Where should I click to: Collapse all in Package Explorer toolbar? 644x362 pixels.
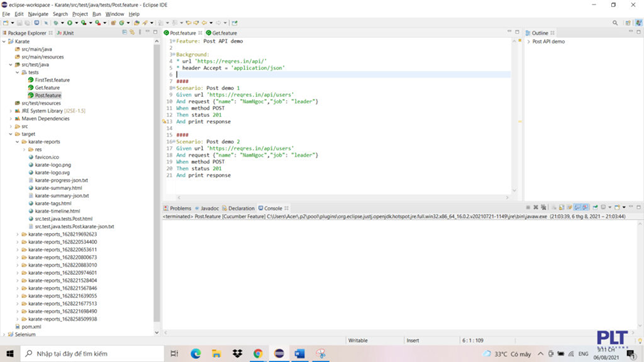pos(124,32)
